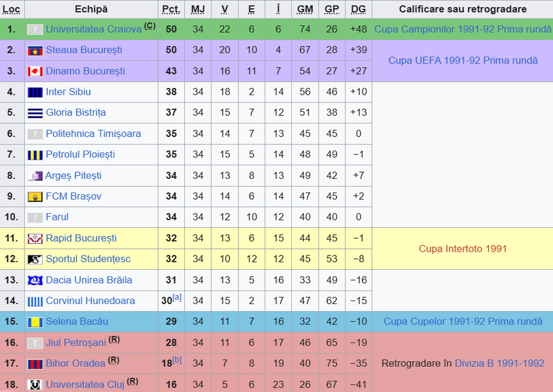
Task: Click the Inter Sibiu striped kit icon
Action: click(x=35, y=92)
